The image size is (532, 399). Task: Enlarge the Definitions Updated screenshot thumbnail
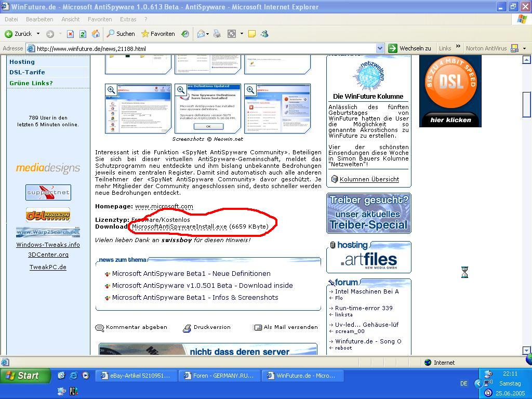(208, 109)
